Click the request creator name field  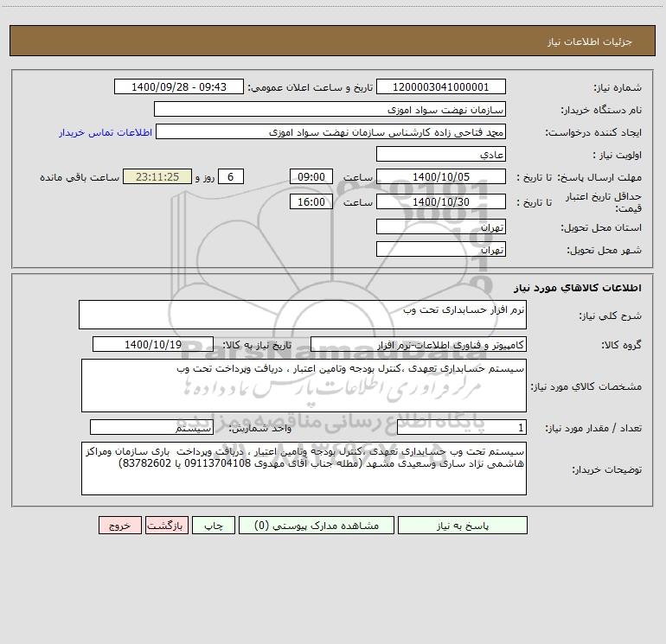(x=331, y=131)
